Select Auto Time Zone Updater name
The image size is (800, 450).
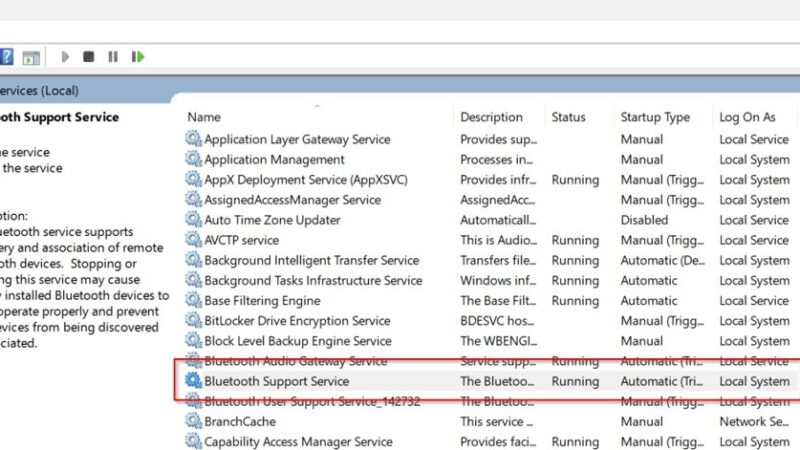coord(272,220)
